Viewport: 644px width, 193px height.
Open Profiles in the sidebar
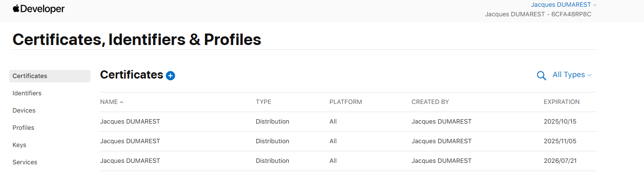point(23,128)
